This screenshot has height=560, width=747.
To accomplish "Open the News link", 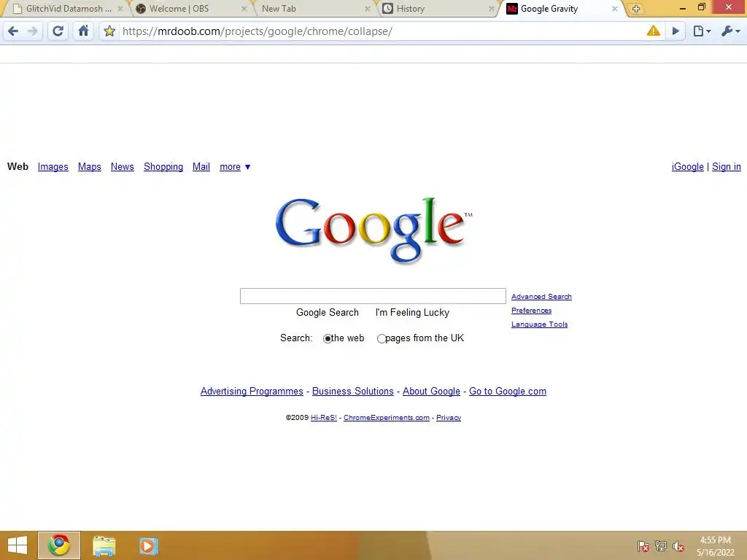I will click(x=123, y=167).
